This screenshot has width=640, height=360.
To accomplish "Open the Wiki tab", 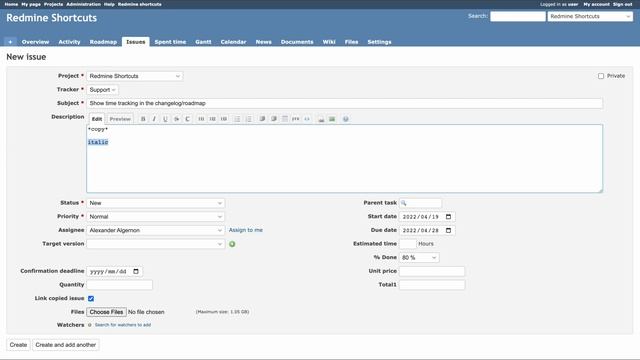I will (x=329, y=42).
